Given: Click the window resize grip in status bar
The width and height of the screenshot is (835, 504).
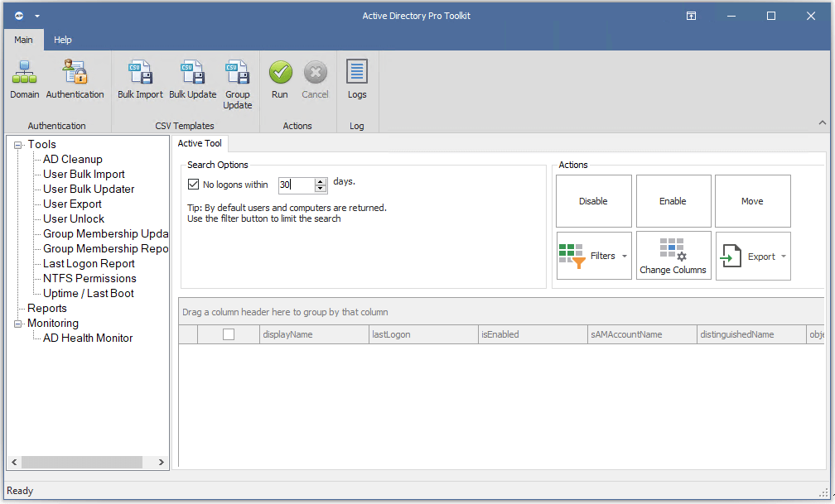Looking at the screenshot, I should click(x=823, y=492).
